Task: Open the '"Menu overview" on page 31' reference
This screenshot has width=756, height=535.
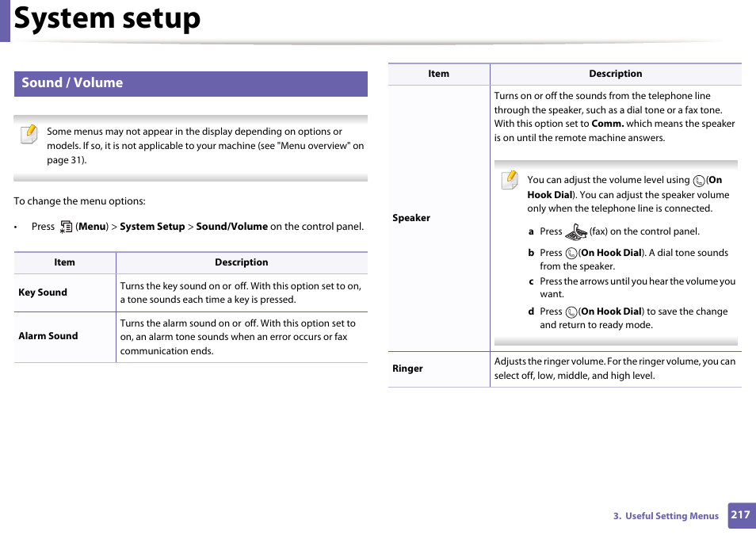Action: pos(205,153)
